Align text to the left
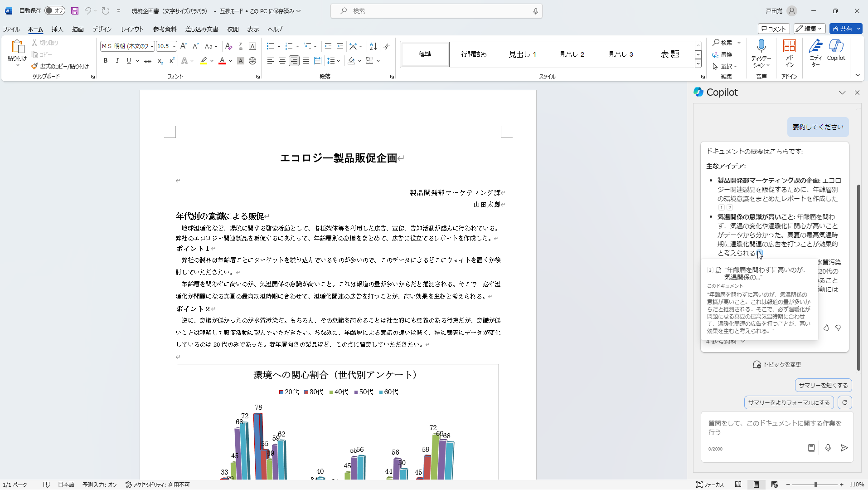Image resolution: width=868 pixels, height=490 pixels. pyautogui.click(x=271, y=61)
